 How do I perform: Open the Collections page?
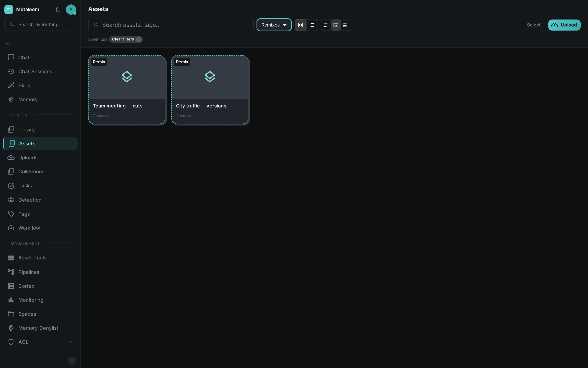40,172
